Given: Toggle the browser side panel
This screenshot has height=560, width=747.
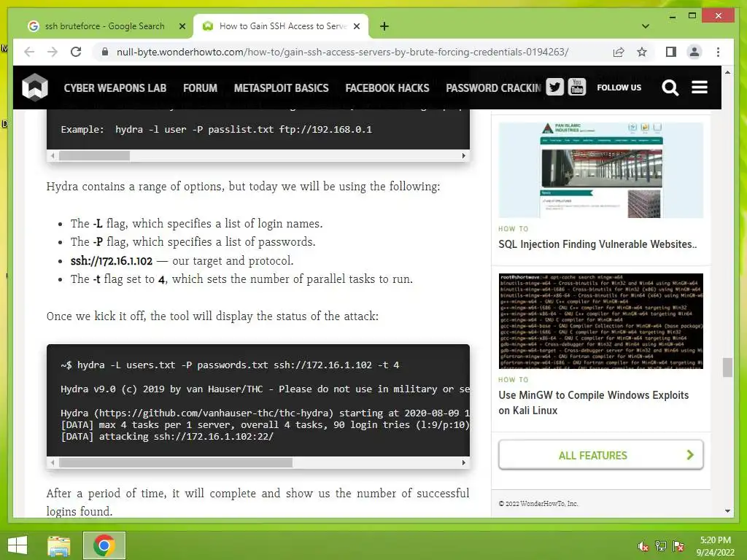Looking at the screenshot, I should [x=671, y=52].
